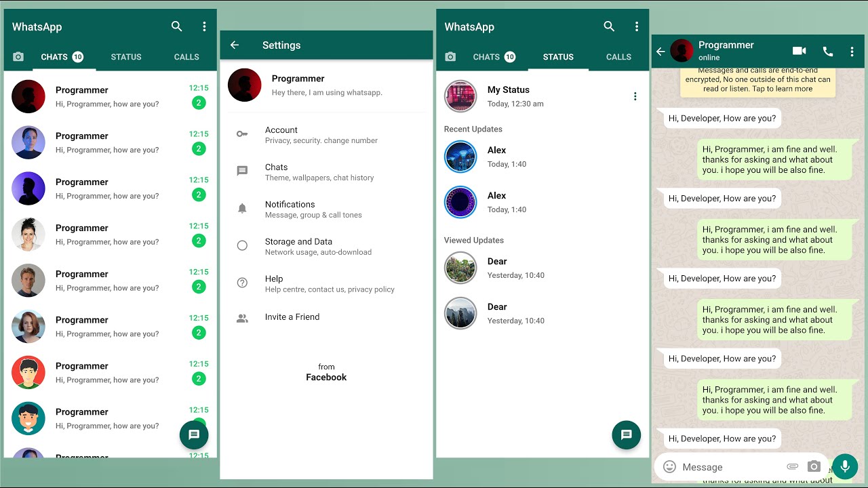Start video call with Programmer
868x488 pixels.
(800, 51)
